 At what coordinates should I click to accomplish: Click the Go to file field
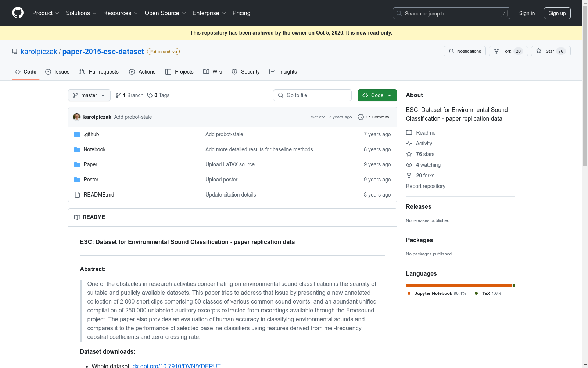[x=312, y=95]
